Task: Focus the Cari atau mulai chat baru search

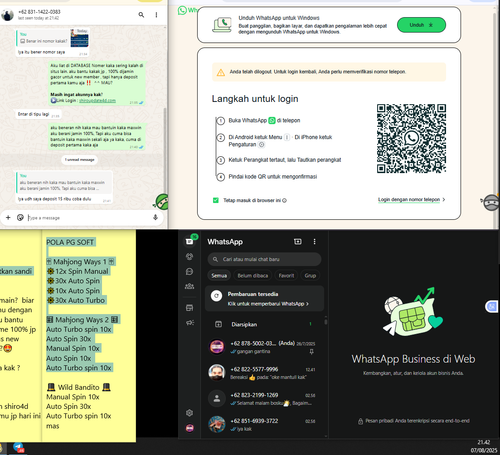Action: coord(264,259)
